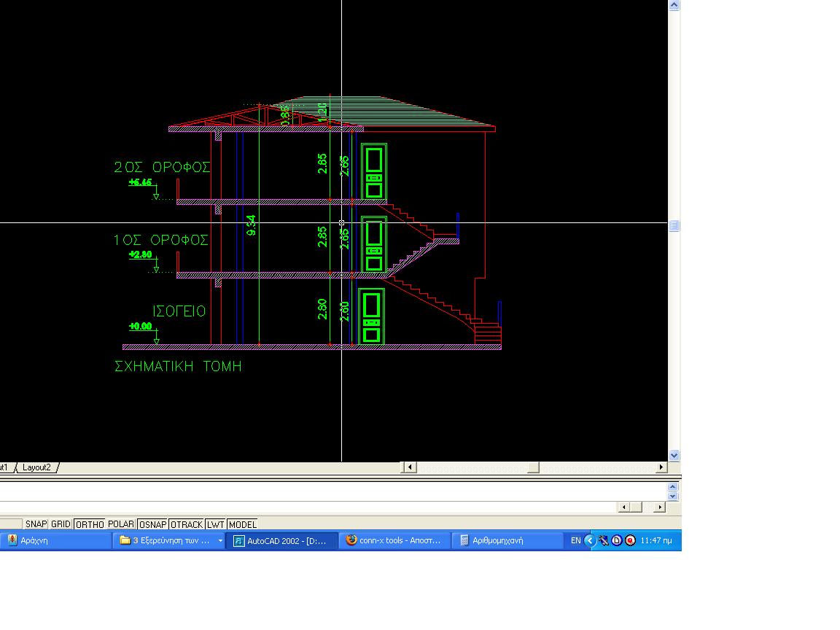Click drawing vertical scrollbar up arrow
Viewport: 840px width, 630px height.
tap(674, 5)
